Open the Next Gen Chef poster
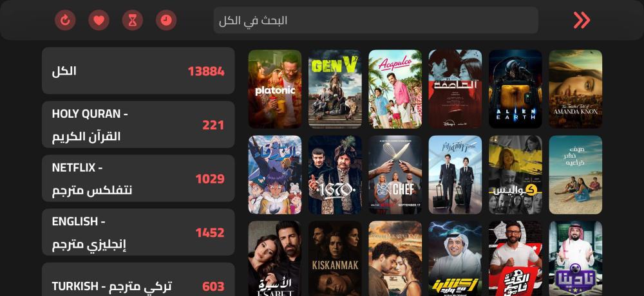644x296 pixels. pos(395,175)
